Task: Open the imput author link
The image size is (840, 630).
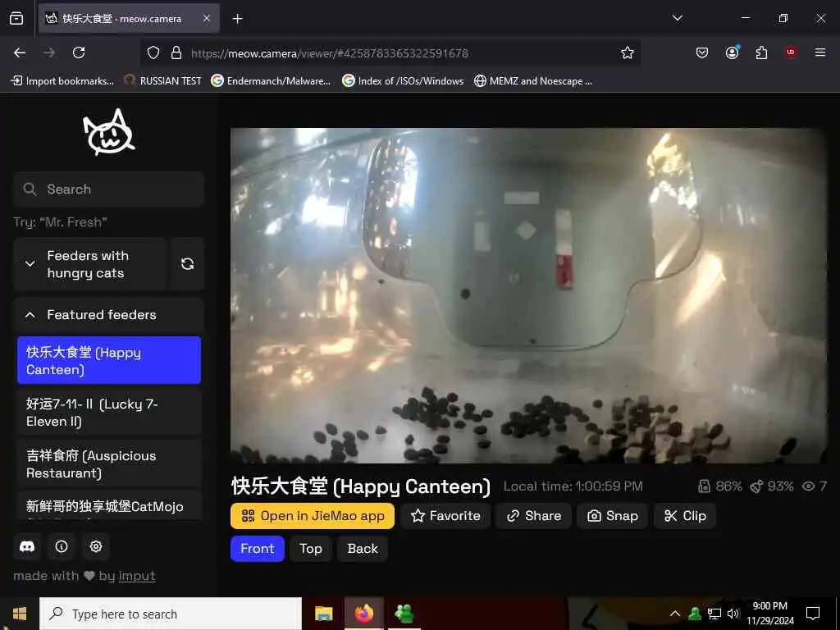Action: point(137,576)
